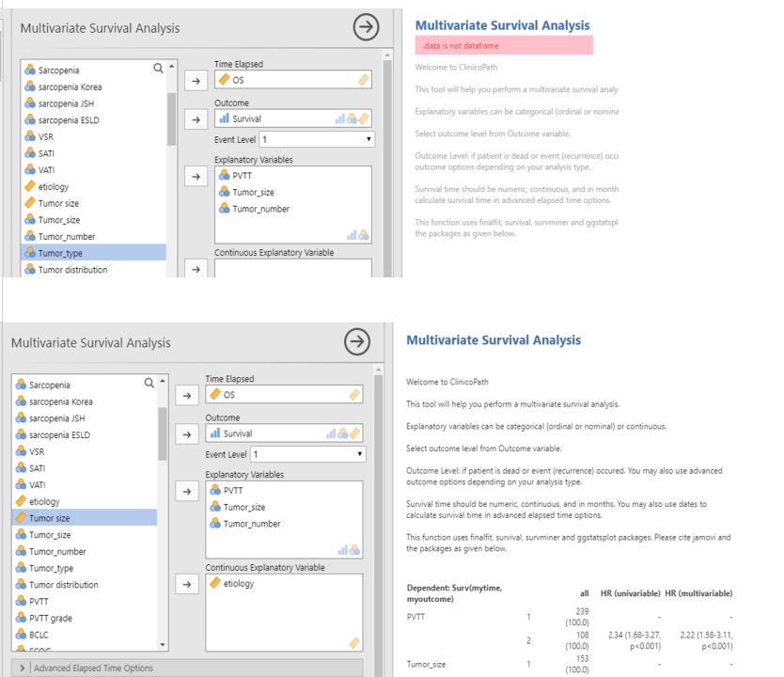Open Event Level dropdown in top panel

tap(317, 139)
